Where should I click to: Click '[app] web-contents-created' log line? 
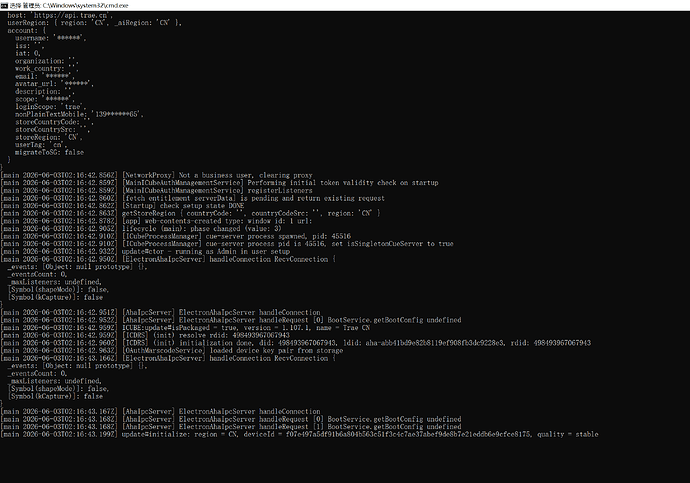pyautogui.click(x=156, y=221)
